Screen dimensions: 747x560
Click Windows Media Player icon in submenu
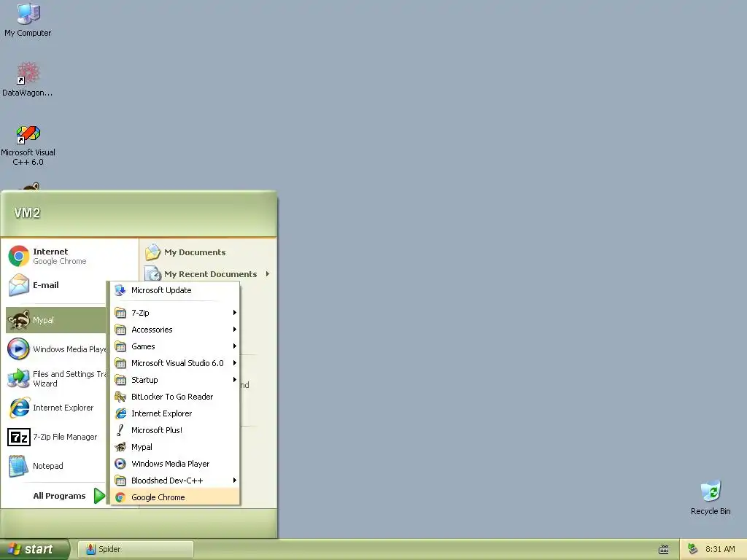pos(120,464)
